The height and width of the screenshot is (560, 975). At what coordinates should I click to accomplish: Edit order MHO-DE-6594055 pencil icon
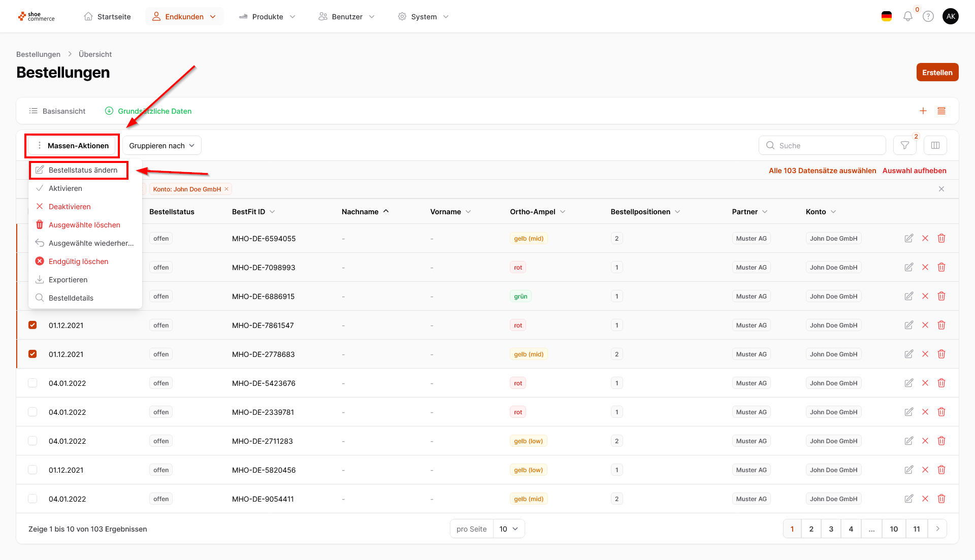908,239
